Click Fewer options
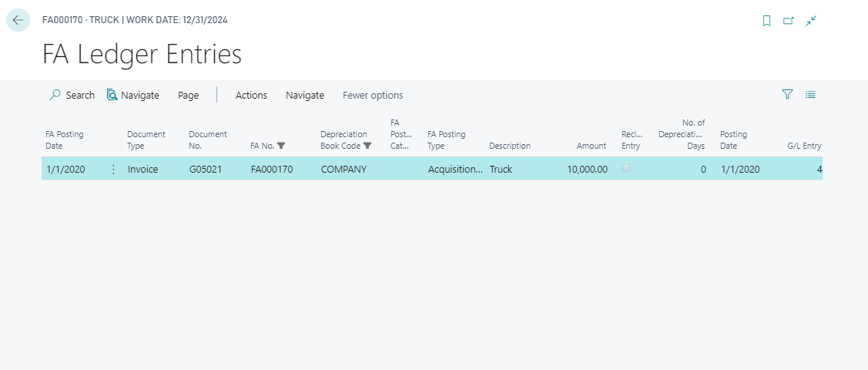The height and width of the screenshot is (370, 868). 373,96
